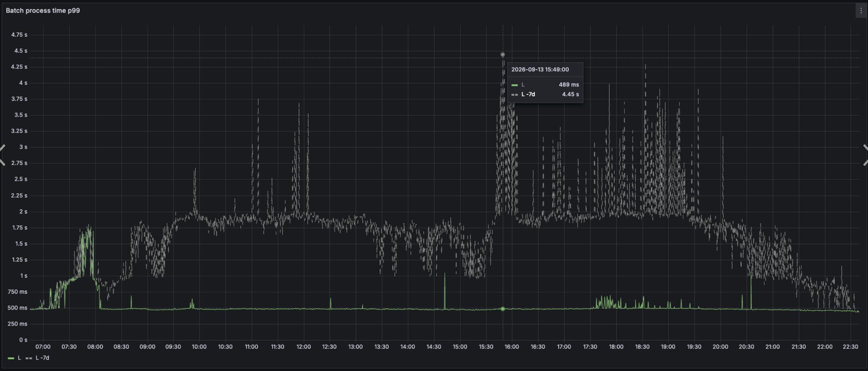
Task: Click the 18:00 x-axis label
Action: (616, 347)
